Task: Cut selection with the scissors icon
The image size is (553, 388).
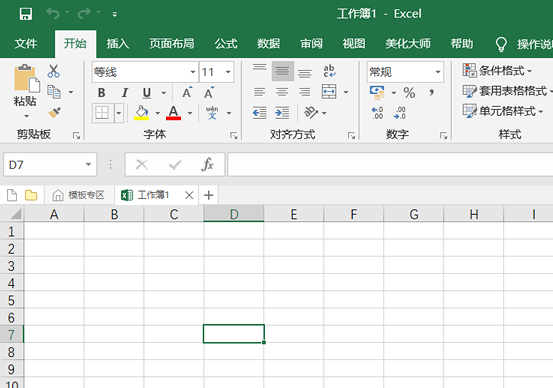Action: coord(54,71)
